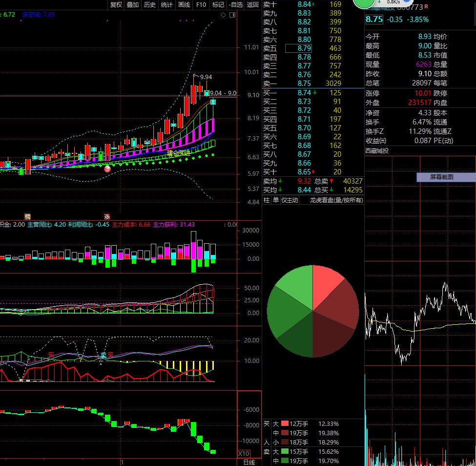Click the 卖 中 dark green swatch
The height and width of the screenshot is (466, 476).
tap(285, 461)
